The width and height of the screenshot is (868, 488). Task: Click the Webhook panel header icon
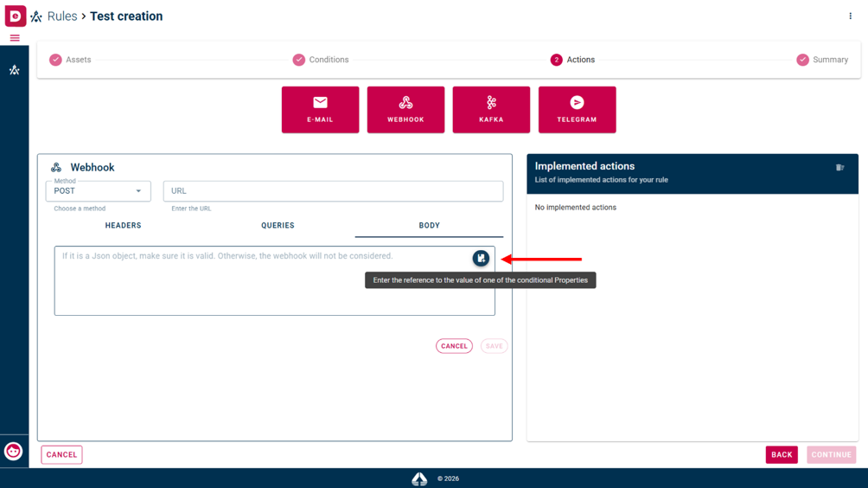56,167
